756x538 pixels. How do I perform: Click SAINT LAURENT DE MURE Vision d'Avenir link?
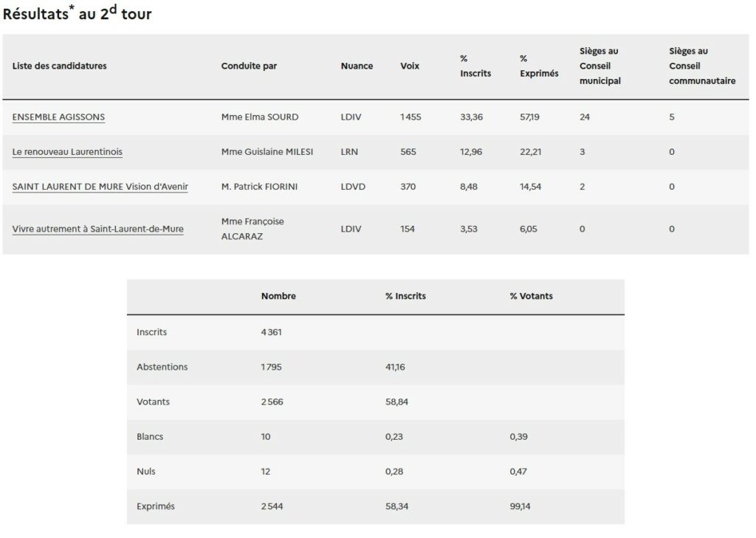(x=100, y=187)
